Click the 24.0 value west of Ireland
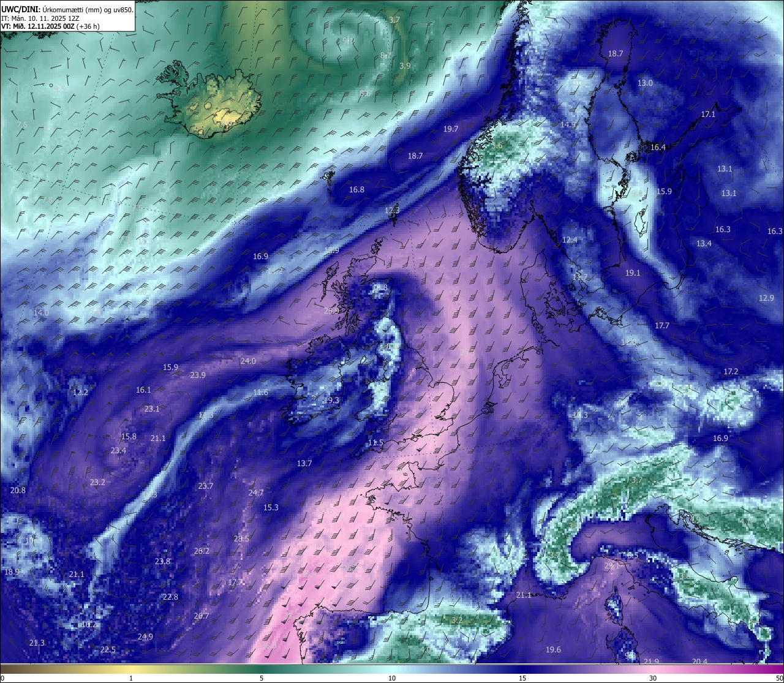The height and width of the screenshot is (683, 784). [248, 361]
